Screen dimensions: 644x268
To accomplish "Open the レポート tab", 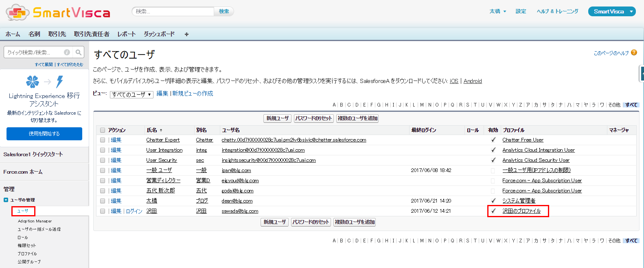I will [x=127, y=34].
